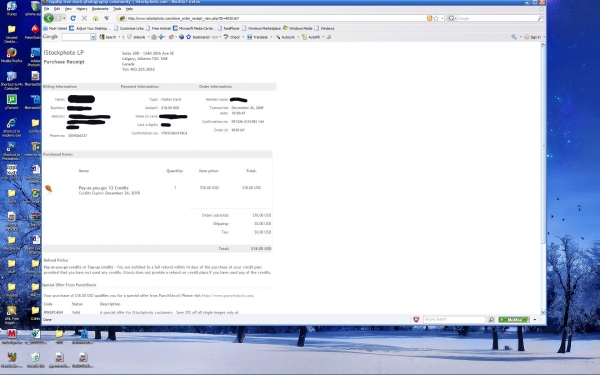600x375 pixels.
Task: Open the back/forward history dropdown arrow
Action: click(x=64, y=18)
